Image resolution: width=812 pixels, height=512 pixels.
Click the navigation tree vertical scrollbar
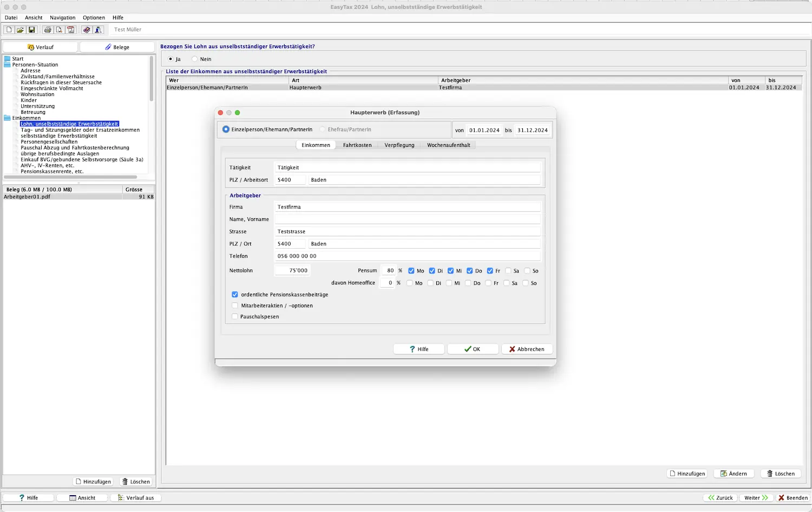(x=152, y=79)
